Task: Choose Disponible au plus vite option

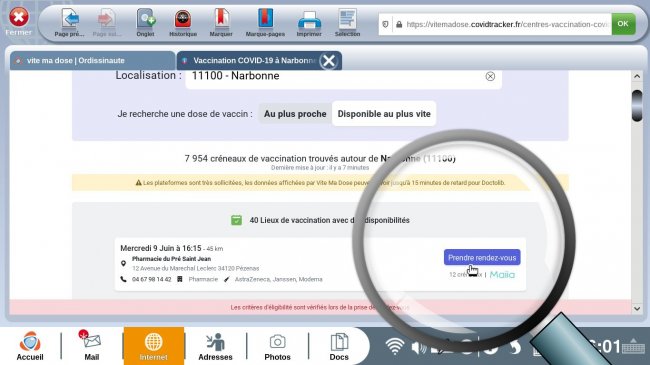Action: (384, 114)
